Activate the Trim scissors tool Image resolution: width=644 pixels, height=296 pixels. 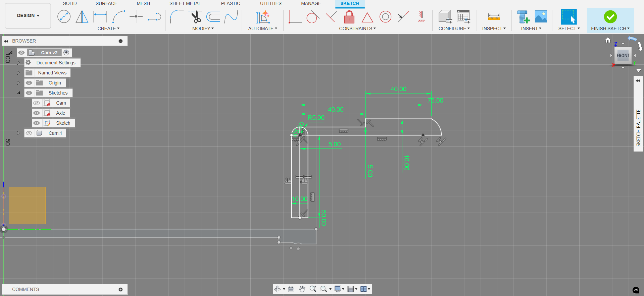[x=195, y=16]
